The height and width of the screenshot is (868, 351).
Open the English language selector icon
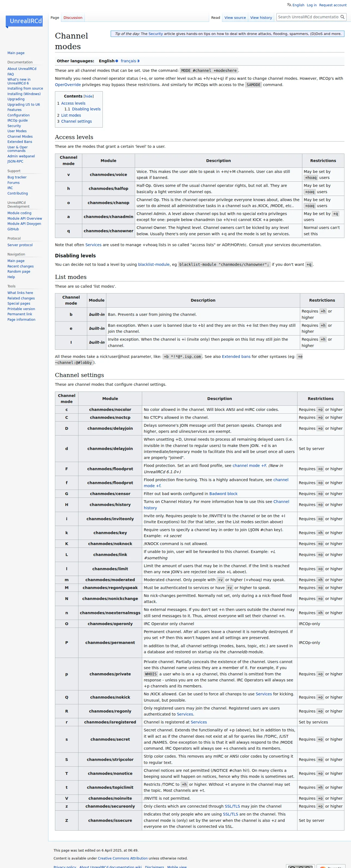[x=289, y=5]
